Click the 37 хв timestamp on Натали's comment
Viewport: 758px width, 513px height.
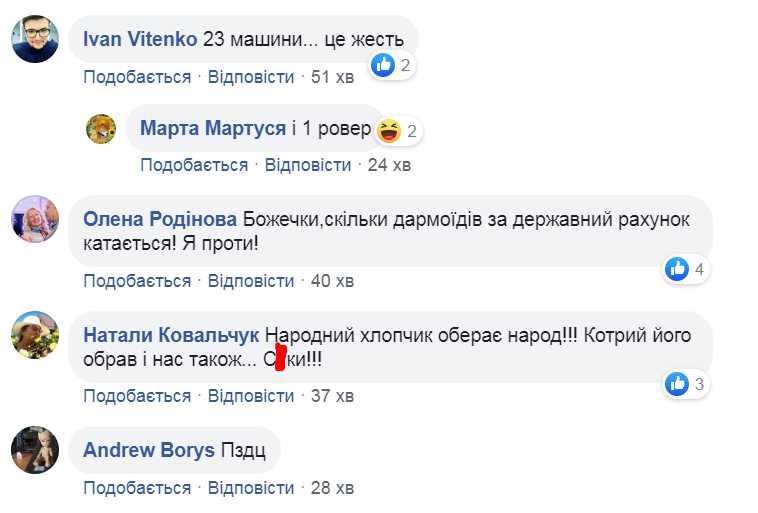[332, 396]
